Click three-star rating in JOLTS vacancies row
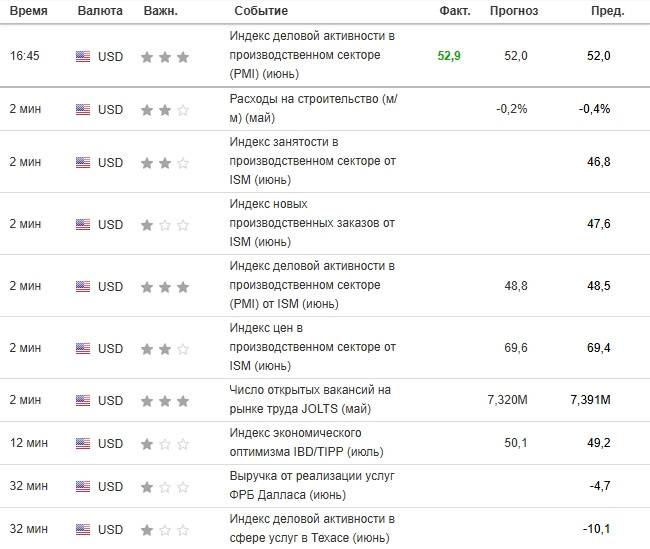 click(x=165, y=401)
